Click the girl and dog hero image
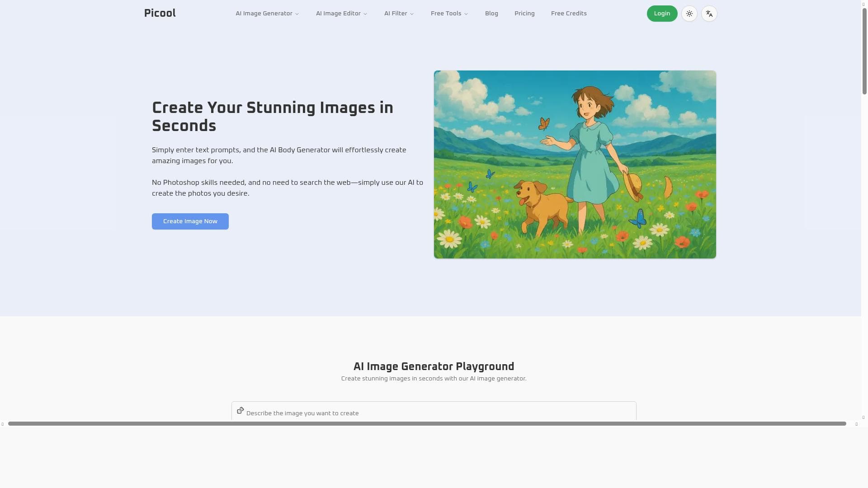868x488 pixels. (x=575, y=164)
